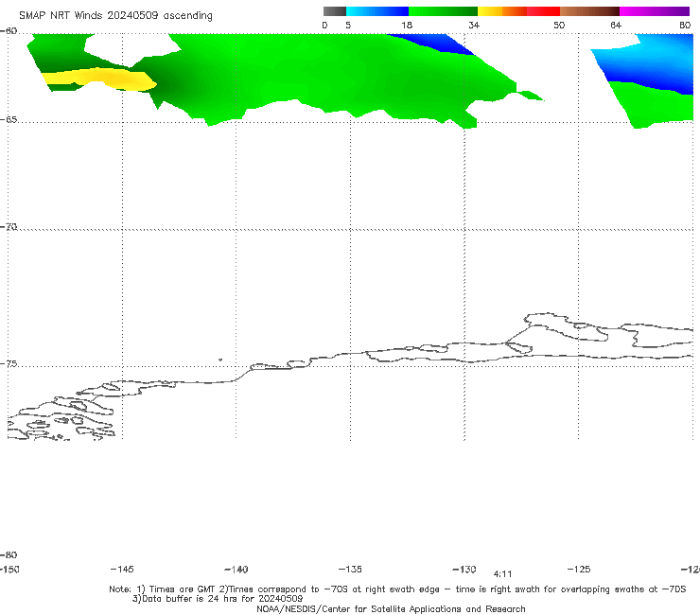
Task: Click the 'Note: 1) Times are GMT' line
Action: coord(397,589)
